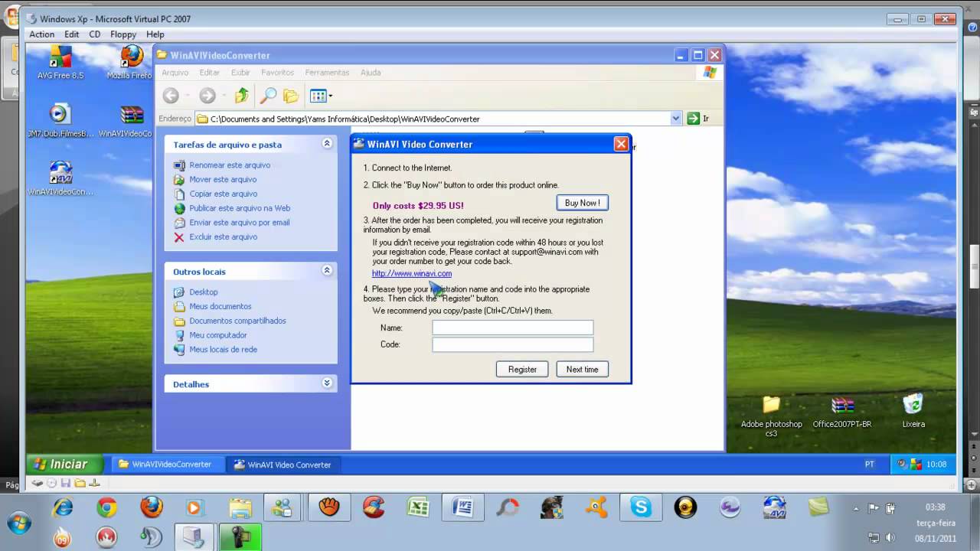Click Excluir este arquivo

click(224, 237)
